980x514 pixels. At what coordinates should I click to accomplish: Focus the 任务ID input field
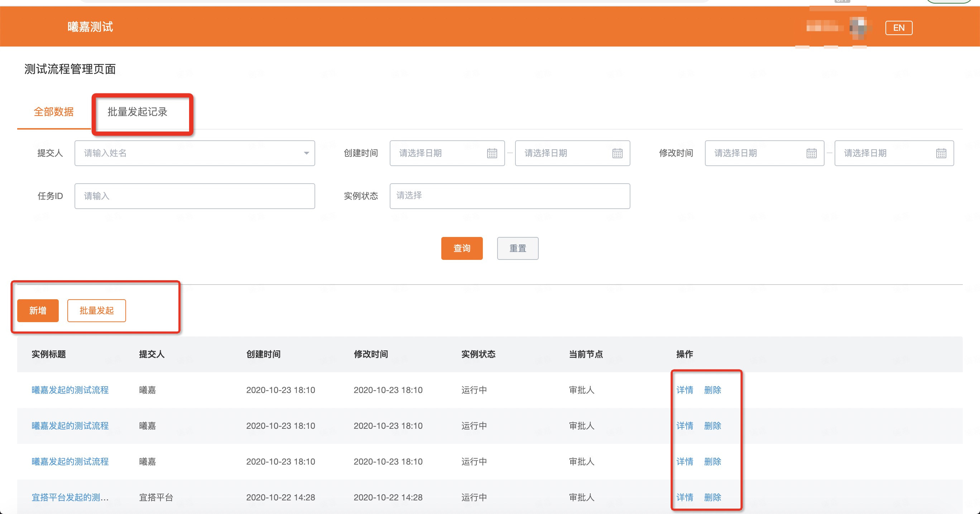point(194,196)
